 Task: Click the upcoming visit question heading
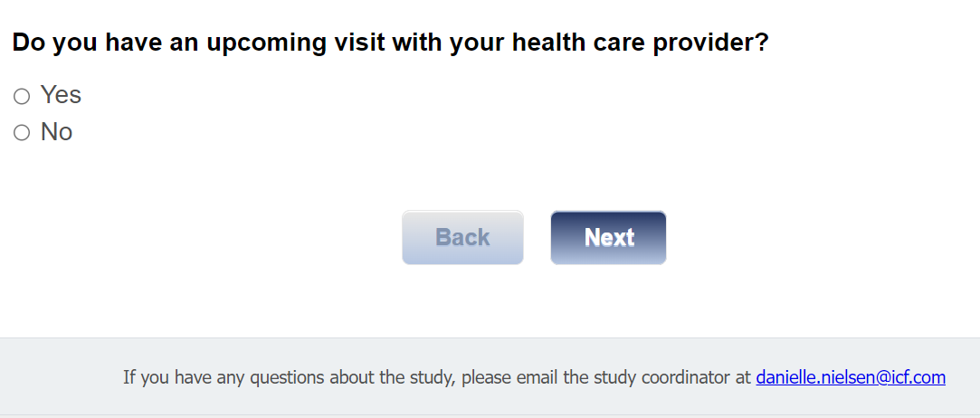[x=390, y=43]
